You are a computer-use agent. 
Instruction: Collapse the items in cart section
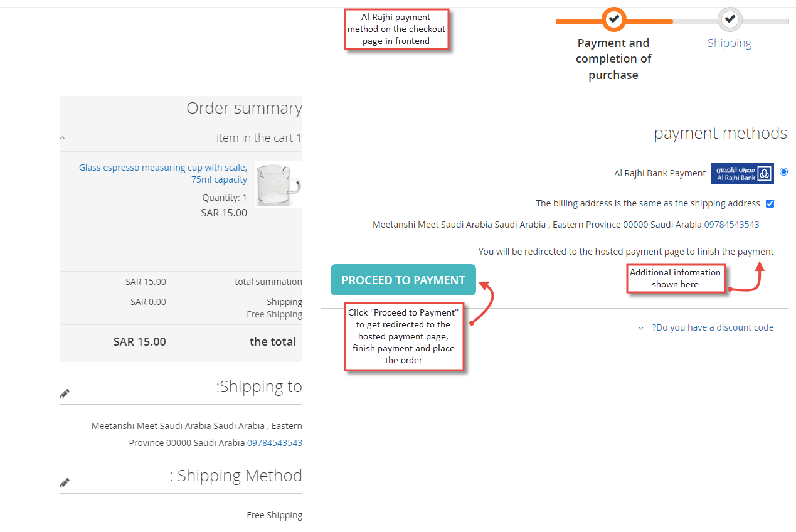(x=63, y=137)
